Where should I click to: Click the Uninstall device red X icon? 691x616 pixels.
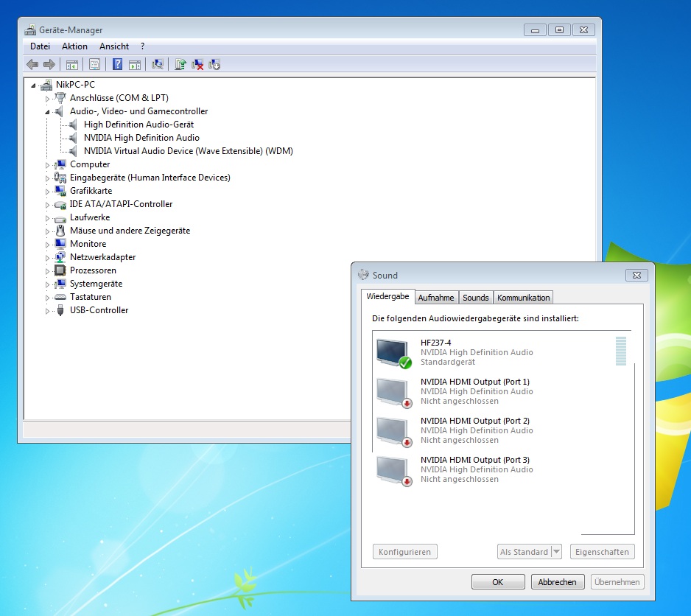(197, 64)
